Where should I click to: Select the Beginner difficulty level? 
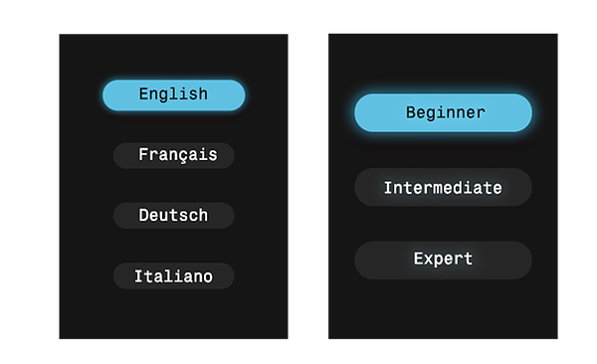pyautogui.click(x=443, y=112)
